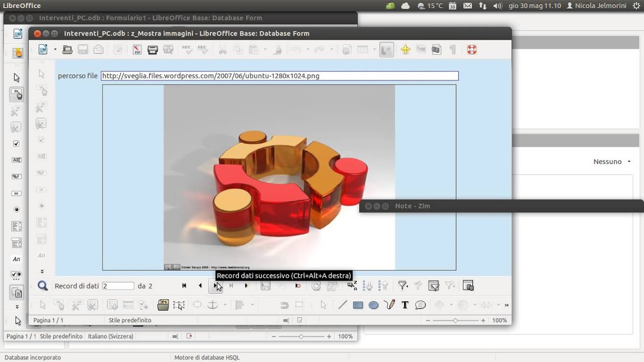Click Italiano (Svizzera) language in Formulario1 status bar
Screen dimensions: 644x362
click(x=111, y=336)
